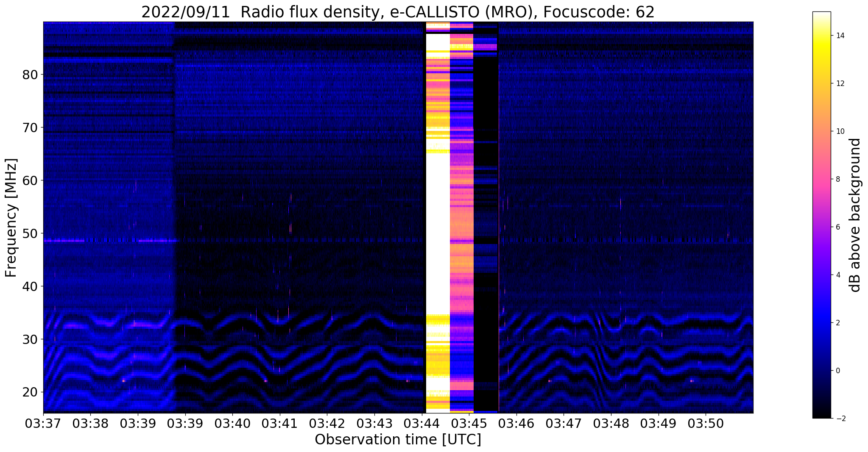Viewport: 868px width, 452px height.
Task: Select the 03:44 time tick label
Action: click(422, 423)
